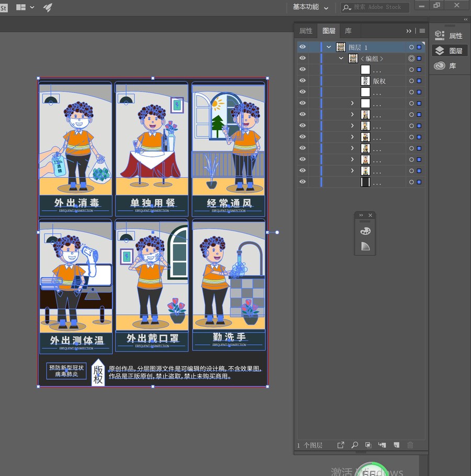Click the >> arrows on the small floating panel
Image resolution: width=471 pixels, height=476 pixels.
[x=361, y=215]
